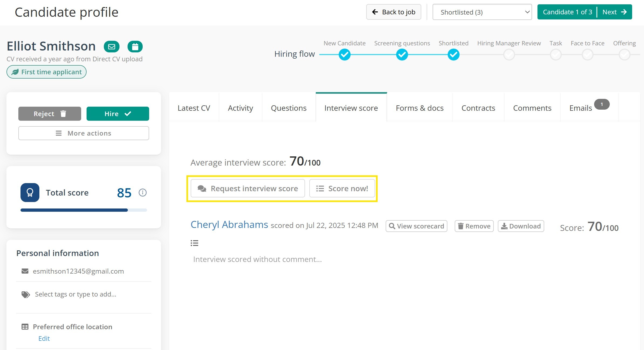Click Edit under Preferred office location

[x=44, y=338]
